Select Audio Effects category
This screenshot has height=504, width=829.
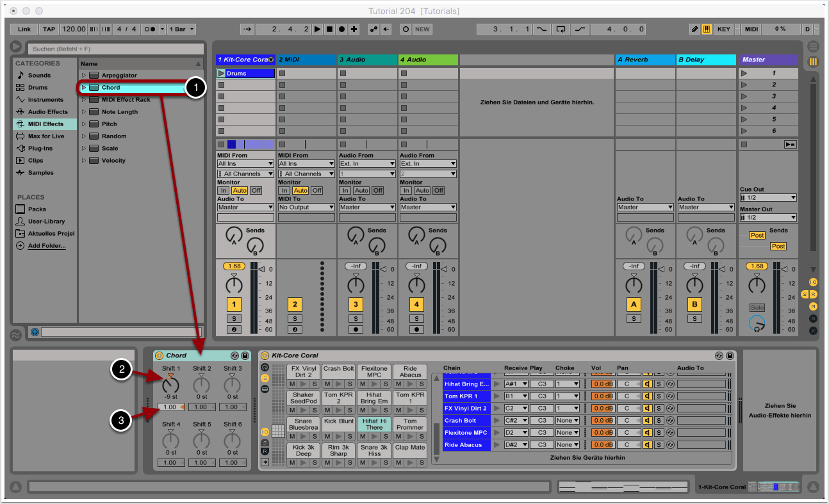tap(47, 112)
